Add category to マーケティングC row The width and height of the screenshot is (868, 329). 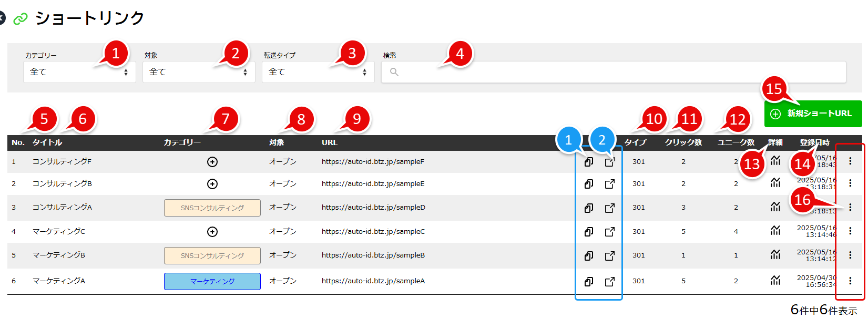[x=212, y=232]
